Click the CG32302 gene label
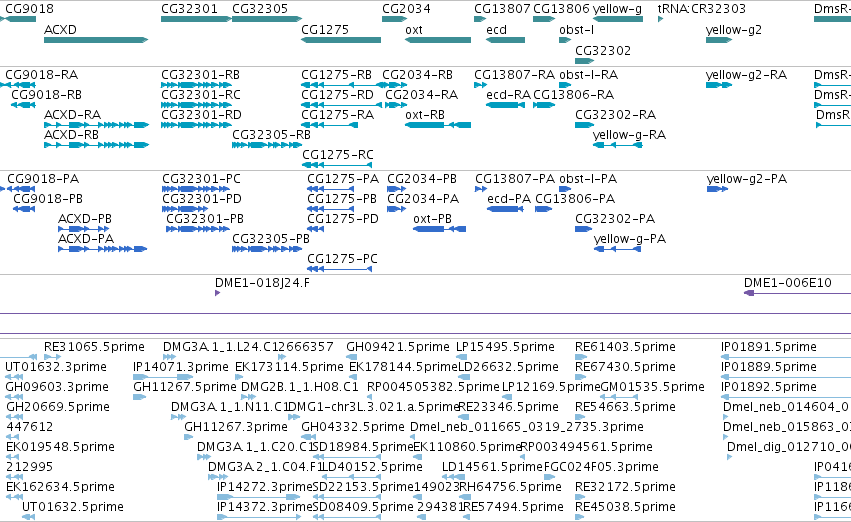The image size is (851, 522). pyautogui.click(x=603, y=51)
